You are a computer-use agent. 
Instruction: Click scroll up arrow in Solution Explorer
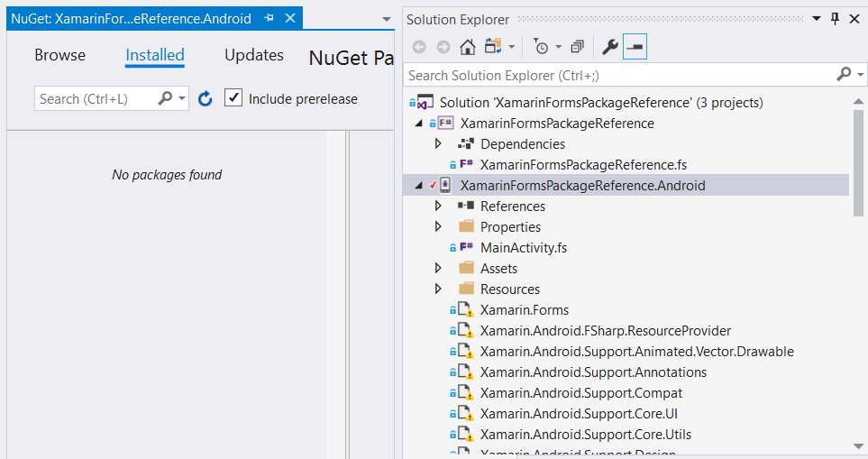[x=859, y=101]
